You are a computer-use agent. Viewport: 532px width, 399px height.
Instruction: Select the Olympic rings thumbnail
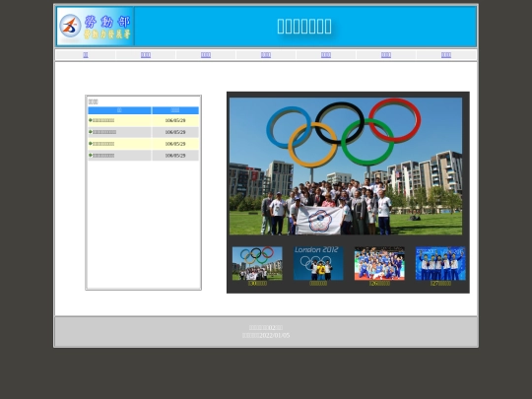tap(257, 263)
